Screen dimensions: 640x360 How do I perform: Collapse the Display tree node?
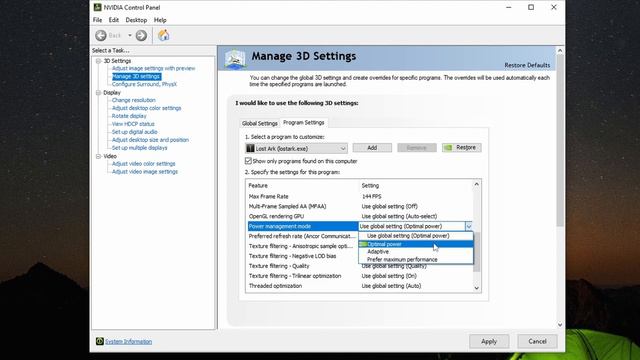98,93
